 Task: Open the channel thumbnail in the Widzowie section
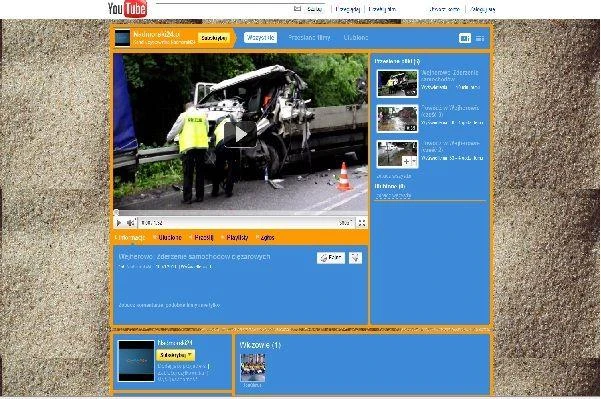[253, 368]
